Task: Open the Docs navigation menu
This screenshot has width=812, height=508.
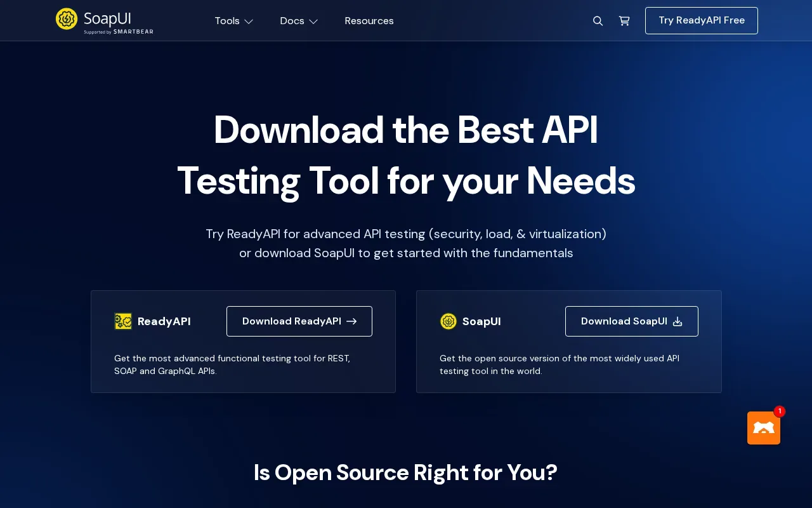Action: pyautogui.click(x=299, y=21)
